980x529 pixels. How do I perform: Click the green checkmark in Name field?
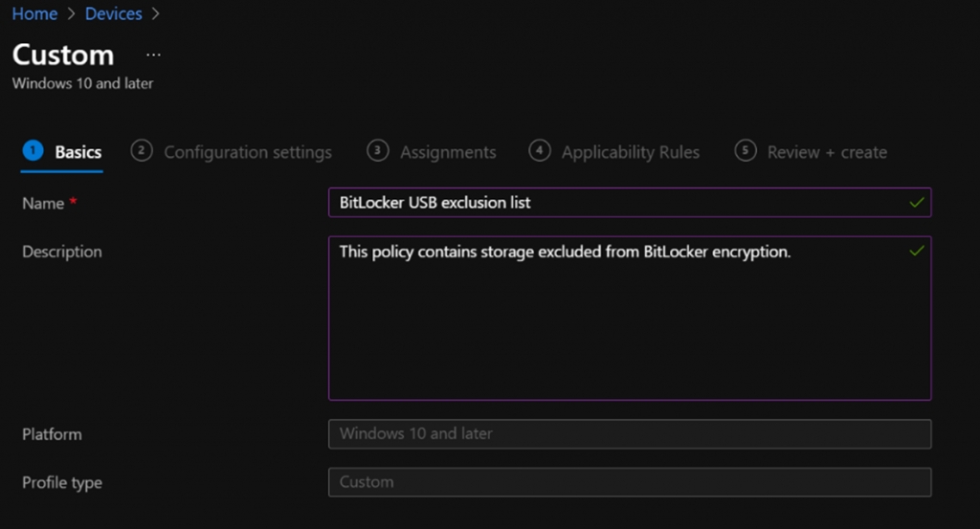coord(917,203)
